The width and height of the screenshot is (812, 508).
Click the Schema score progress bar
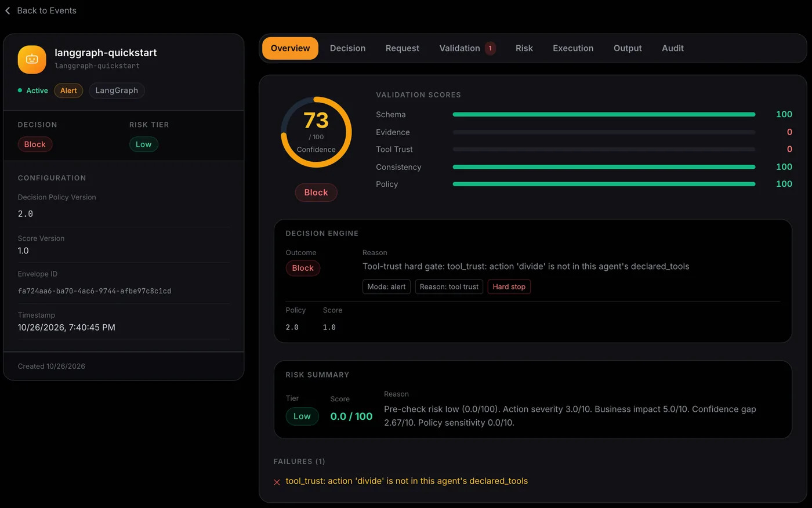[604, 115]
